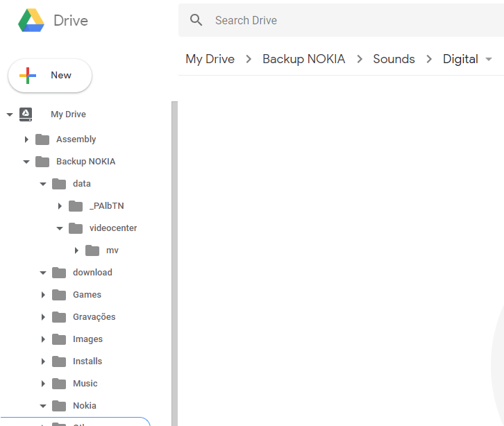Click the Assembly folder icon

pos(42,139)
